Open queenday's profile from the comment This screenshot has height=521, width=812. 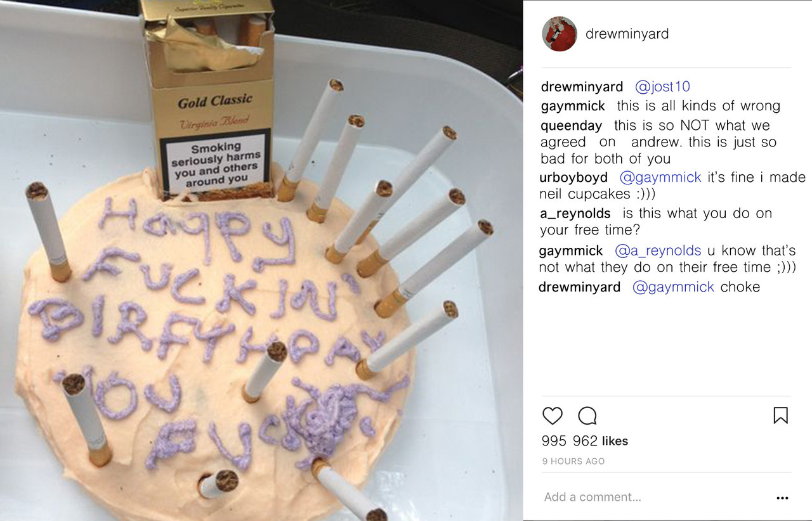coord(571,125)
